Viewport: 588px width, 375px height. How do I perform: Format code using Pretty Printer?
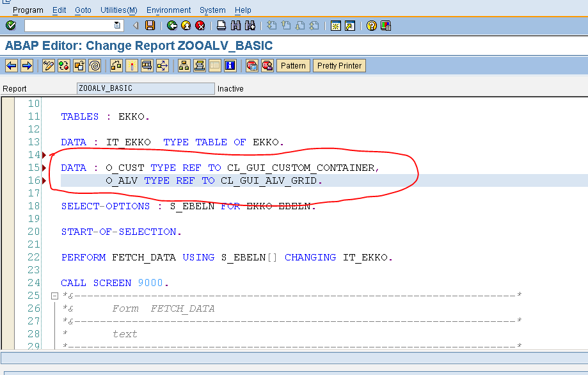pyautogui.click(x=339, y=65)
